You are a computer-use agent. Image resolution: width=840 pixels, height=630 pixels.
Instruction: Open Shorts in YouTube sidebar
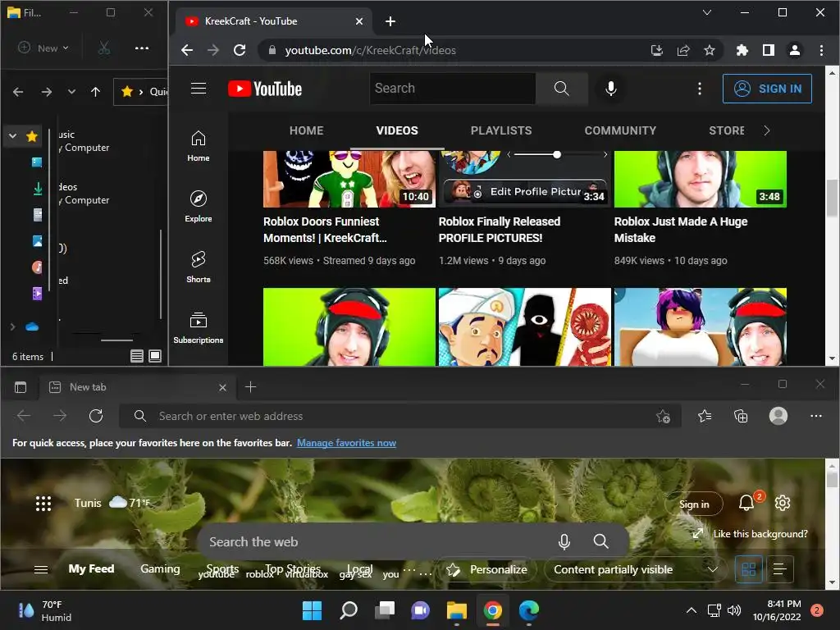pos(199,267)
